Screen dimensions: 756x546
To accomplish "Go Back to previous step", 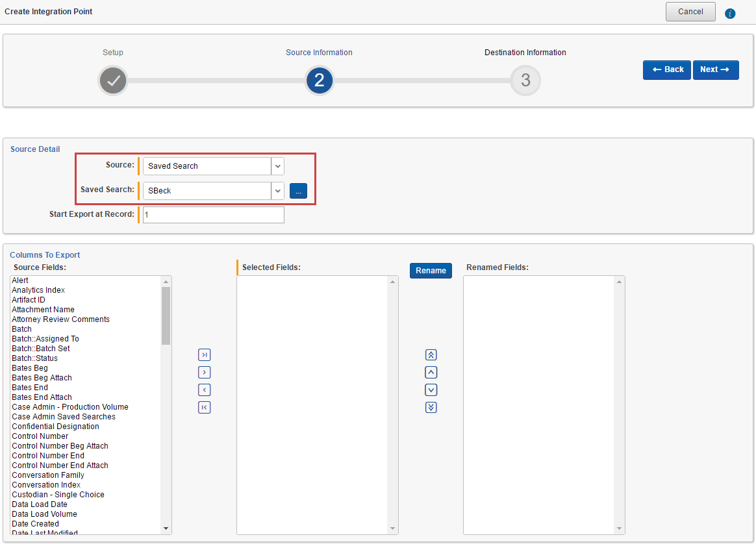I will (667, 70).
